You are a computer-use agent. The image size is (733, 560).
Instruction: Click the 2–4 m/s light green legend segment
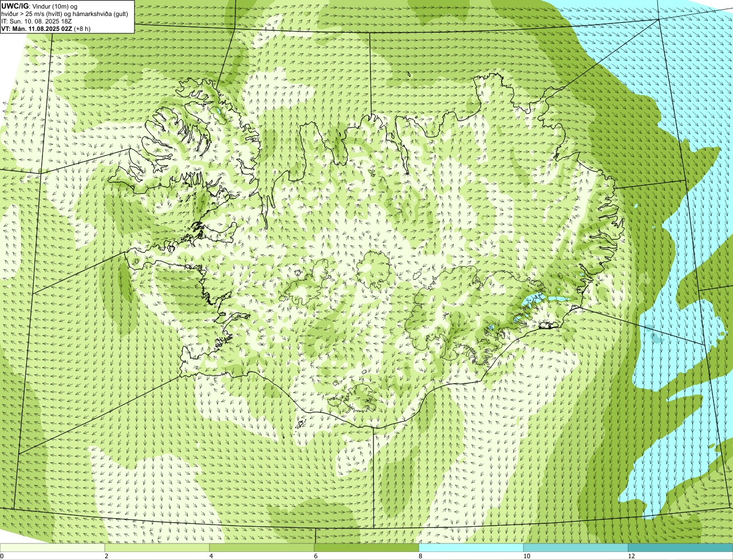coord(157,548)
